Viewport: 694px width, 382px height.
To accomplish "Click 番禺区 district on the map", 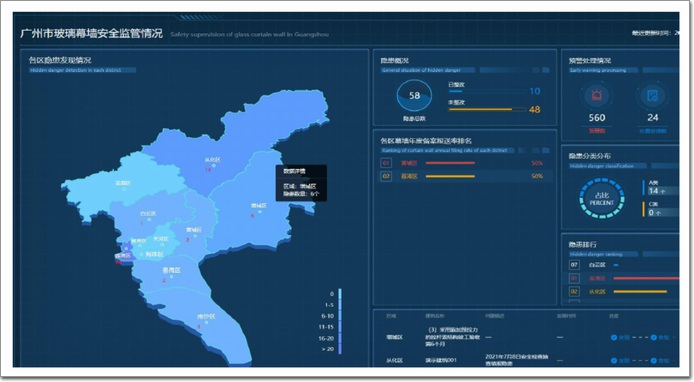I will pos(171,270).
